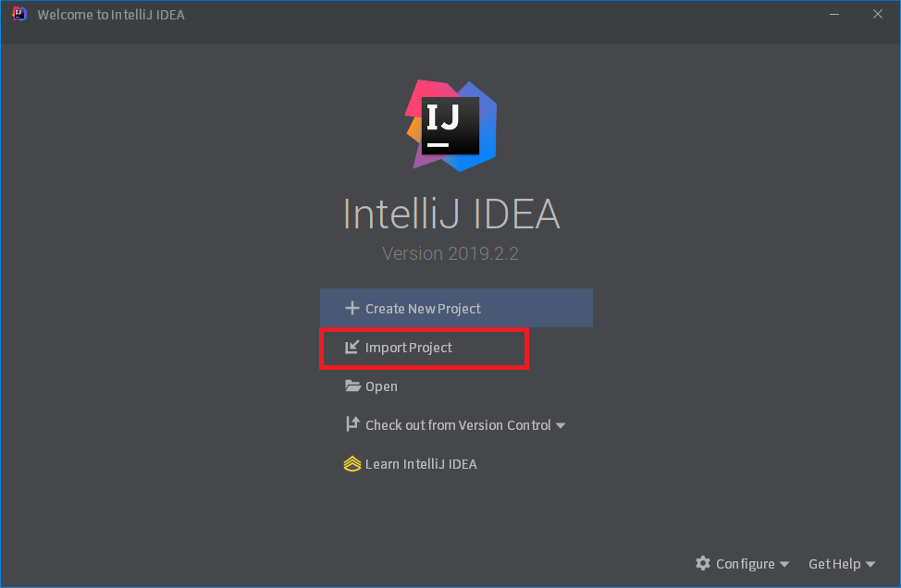Open the Configure menu label

(x=745, y=564)
